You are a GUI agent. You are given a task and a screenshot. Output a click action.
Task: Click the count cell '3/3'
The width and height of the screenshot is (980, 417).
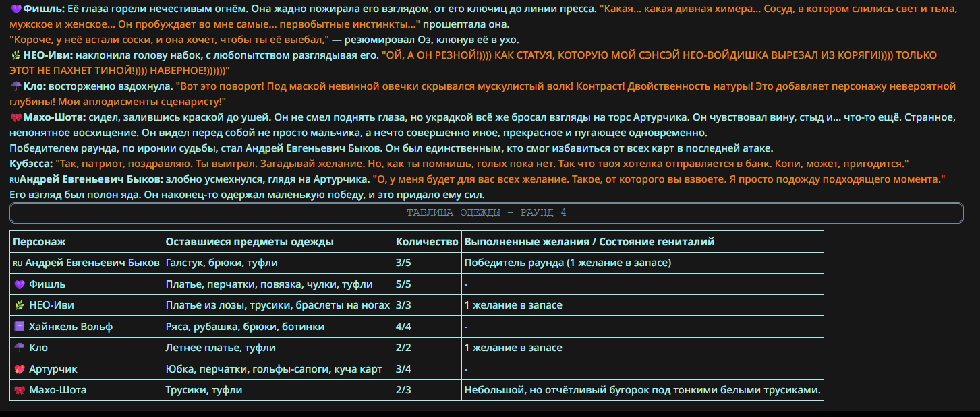tap(428, 306)
